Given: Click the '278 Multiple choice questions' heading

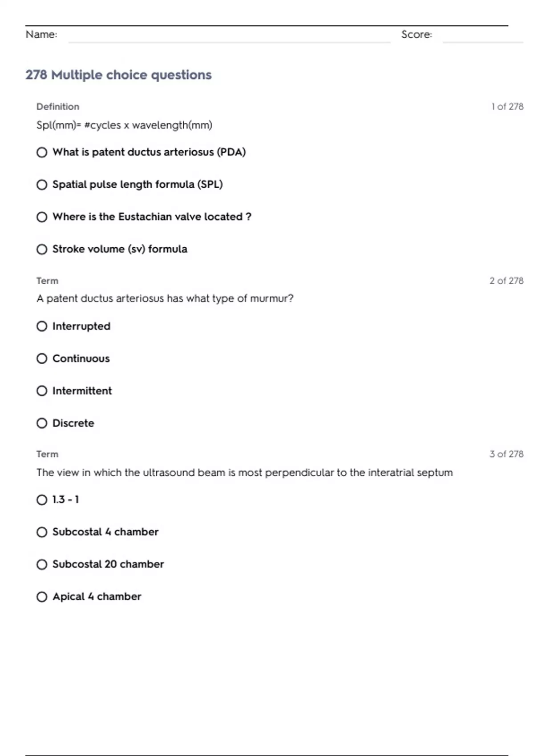Looking at the screenshot, I should click(118, 75).
